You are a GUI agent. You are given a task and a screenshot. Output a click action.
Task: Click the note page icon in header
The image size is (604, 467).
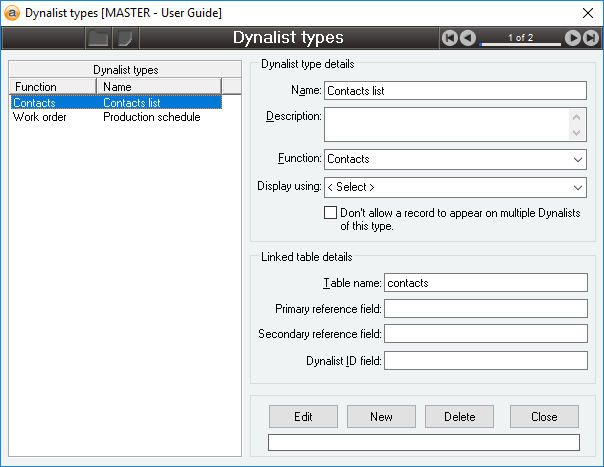[125, 38]
